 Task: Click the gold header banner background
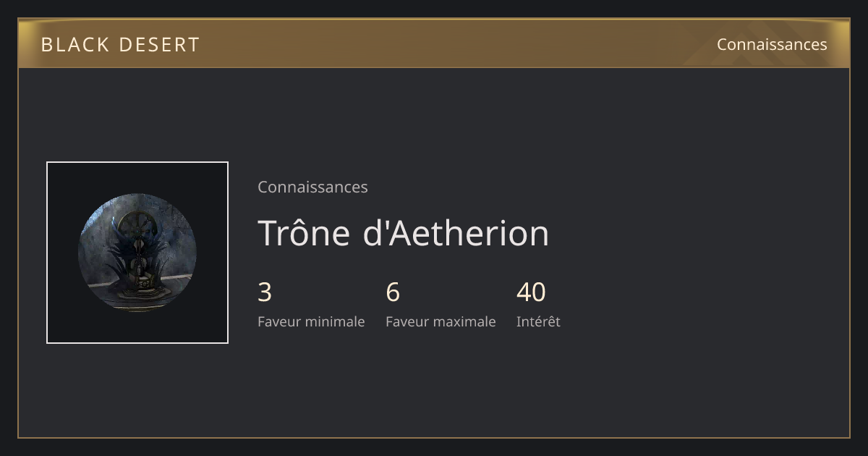(434, 44)
